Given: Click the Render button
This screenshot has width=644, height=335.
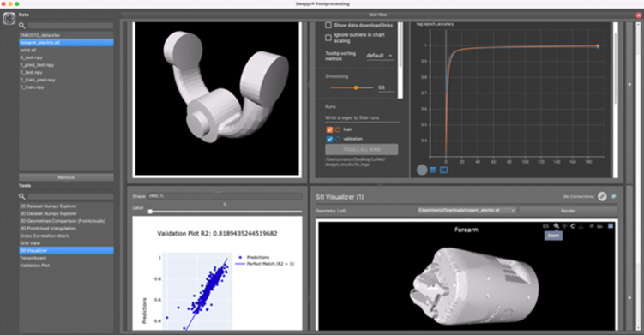Looking at the screenshot, I should point(568,211).
